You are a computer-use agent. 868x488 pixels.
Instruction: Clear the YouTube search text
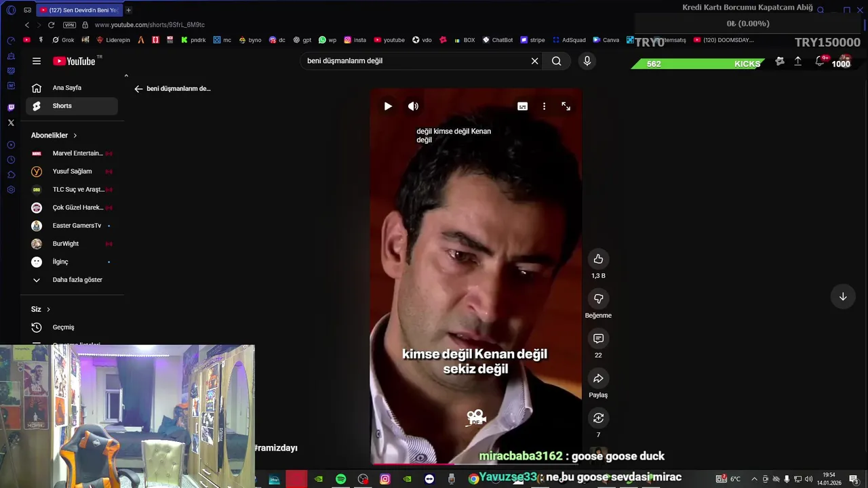tap(534, 61)
